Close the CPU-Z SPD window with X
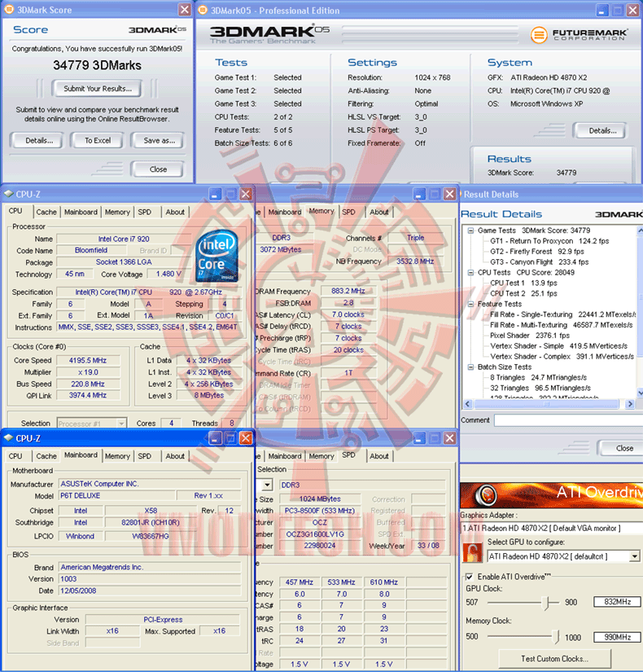Viewport: 643px width, 672px height. point(449,438)
